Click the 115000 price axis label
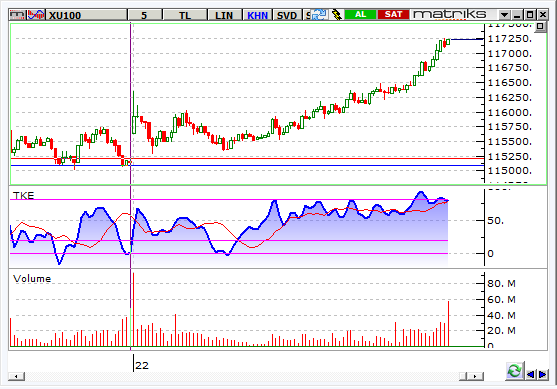 point(509,171)
